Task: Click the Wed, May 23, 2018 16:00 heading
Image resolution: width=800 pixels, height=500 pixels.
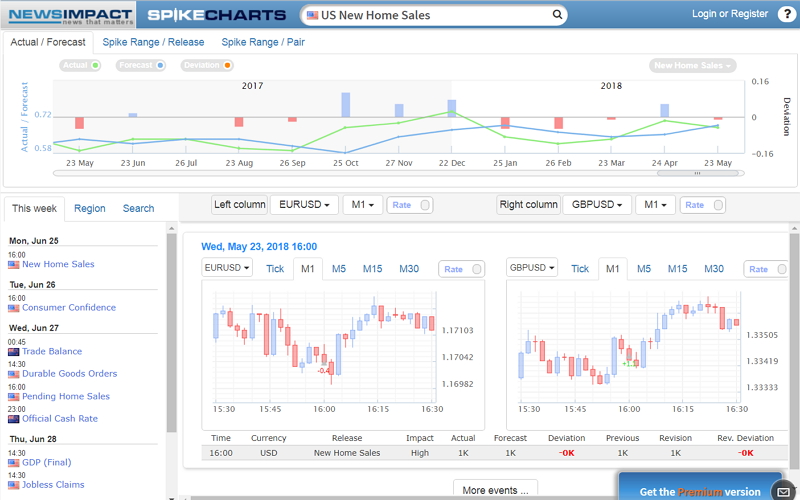Action: [x=259, y=247]
